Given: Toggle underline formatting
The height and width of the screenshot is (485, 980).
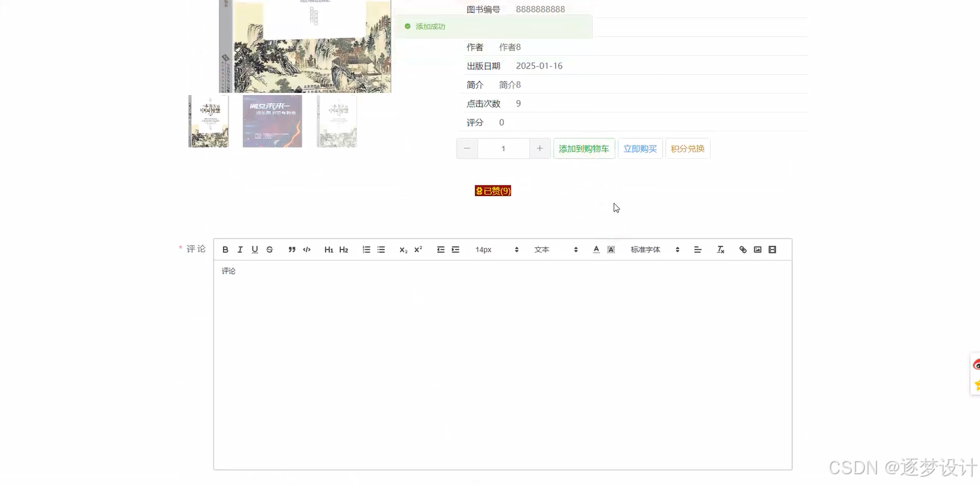Looking at the screenshot, I should pyautogui.click(x=255, y=249).
